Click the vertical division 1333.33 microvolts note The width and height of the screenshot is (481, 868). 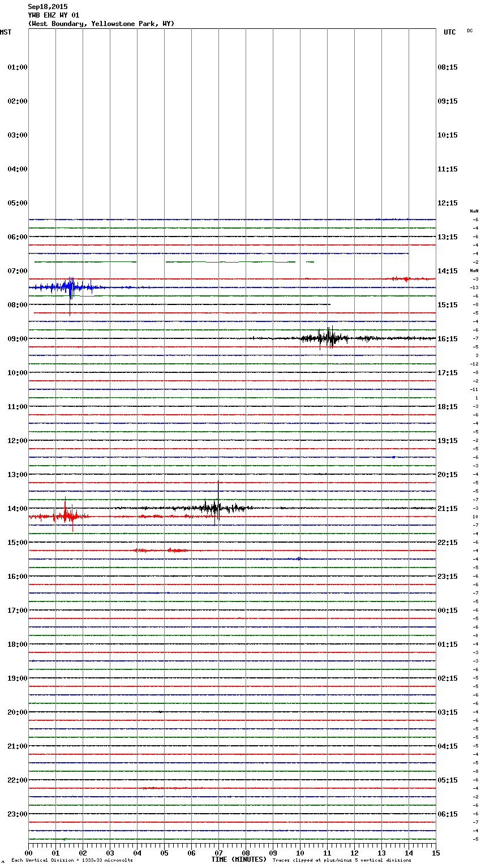pos(72,861)
